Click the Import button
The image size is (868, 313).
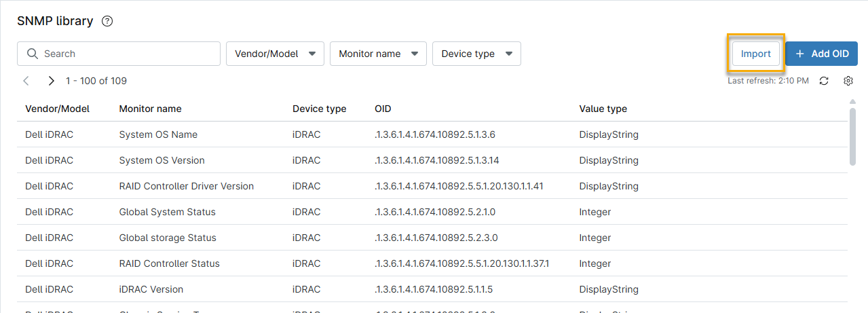(x=755, y=54)
